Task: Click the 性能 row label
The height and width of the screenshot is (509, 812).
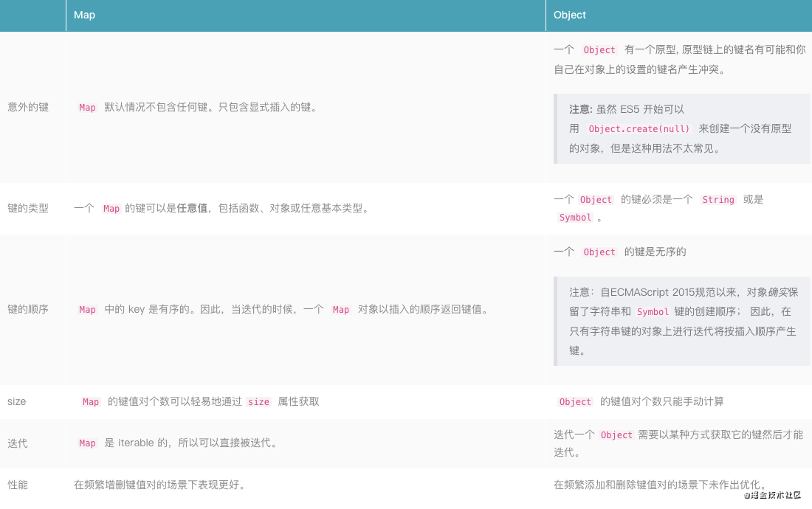Action: coord(18,485)
